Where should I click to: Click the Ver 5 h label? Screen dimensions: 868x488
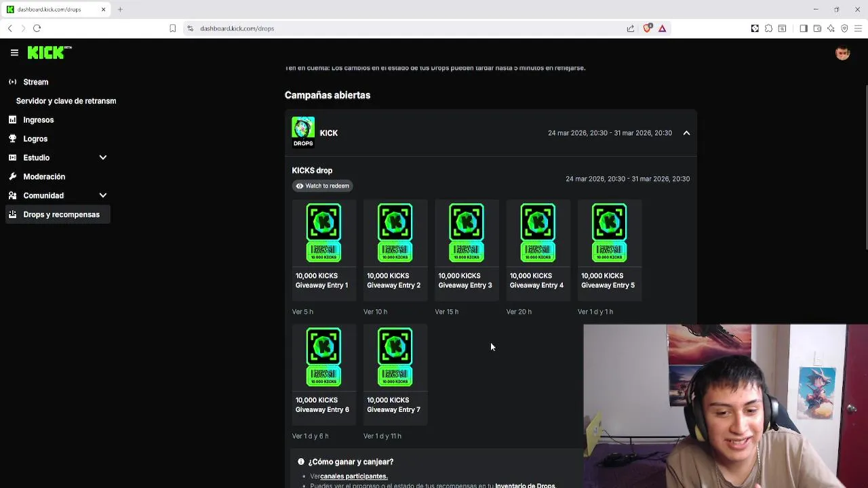(302, 312)
